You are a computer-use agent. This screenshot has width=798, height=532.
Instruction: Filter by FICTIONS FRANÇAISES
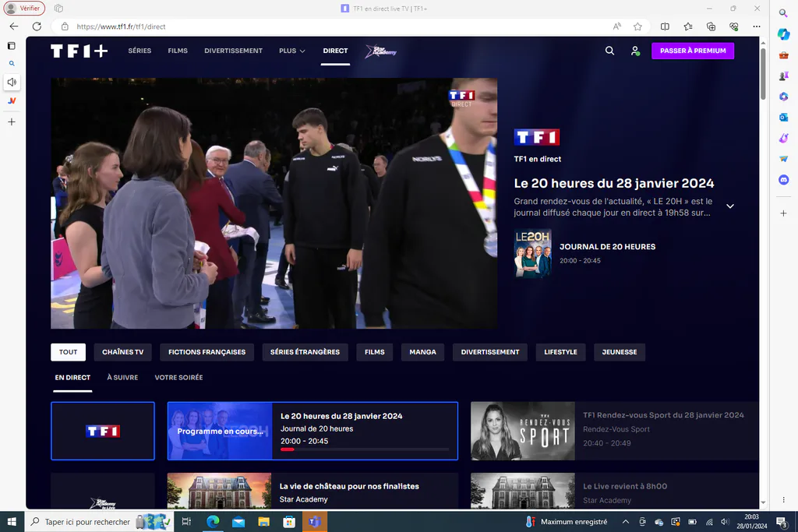tap(207, 352)
